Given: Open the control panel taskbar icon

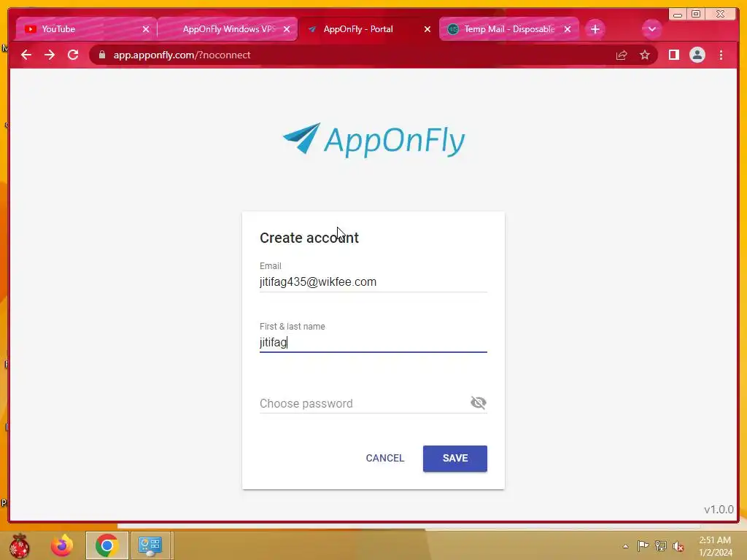Looking at the screenshot, I should tap(150, 545).
